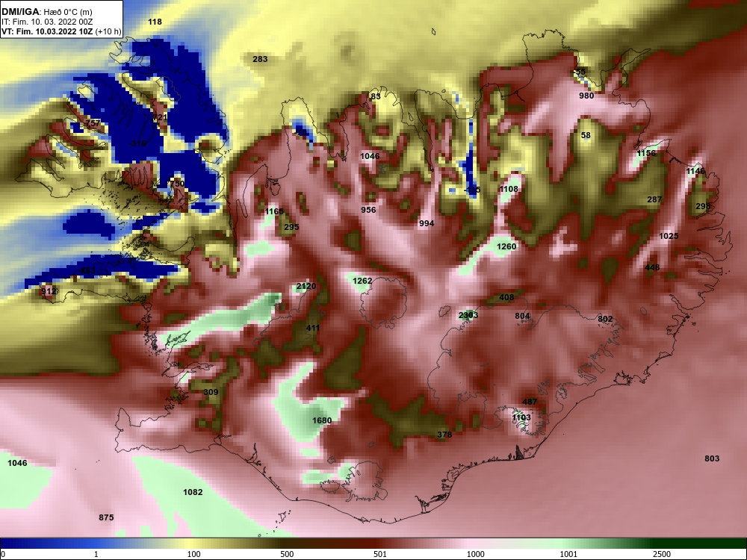
Task: Click the map value 2303
Action: (468, 315)
